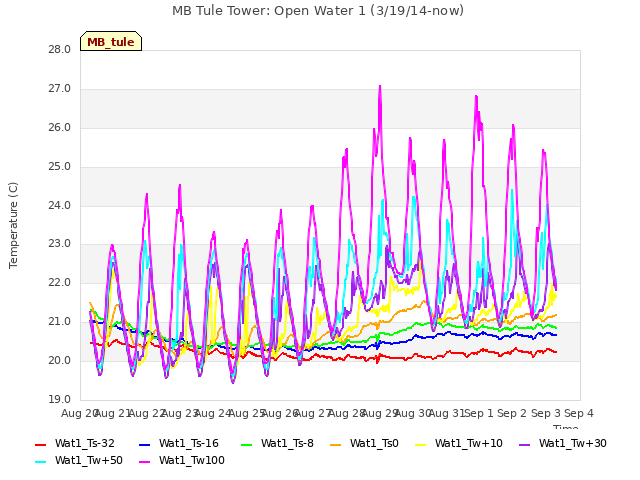640x480 pixels.
Task: Click the purple Wat1_Tw+30 legend color marker
Action: coord(524,444)
